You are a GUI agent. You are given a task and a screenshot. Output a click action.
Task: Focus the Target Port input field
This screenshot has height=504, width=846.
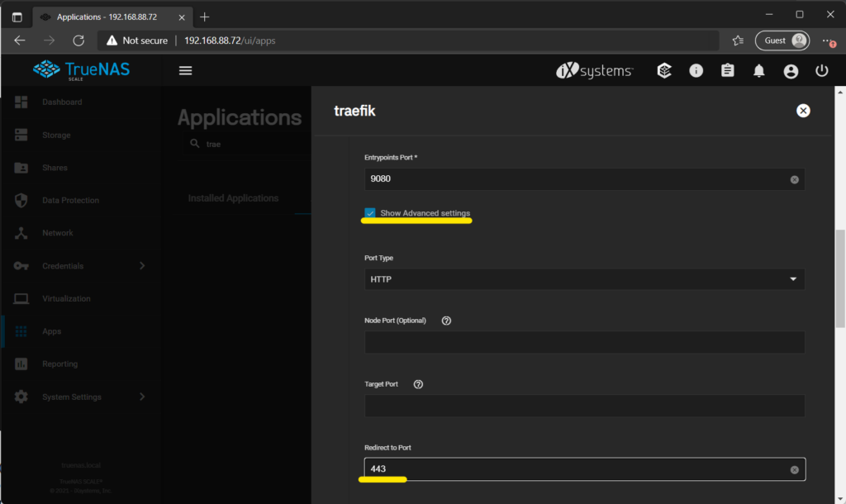pos(584,406)
